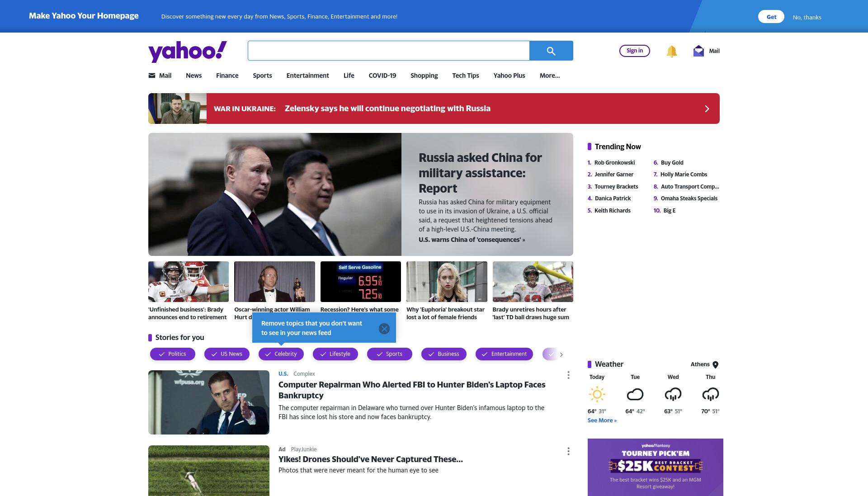Open the Shopping navigation item
The height and width of the screenshot is (496, 868).
[424, 76]
